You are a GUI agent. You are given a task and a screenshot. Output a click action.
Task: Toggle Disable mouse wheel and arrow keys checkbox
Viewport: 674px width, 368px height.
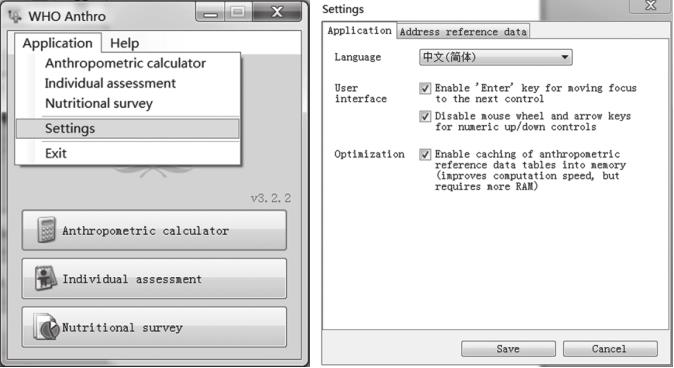click(x=425, y=117)
